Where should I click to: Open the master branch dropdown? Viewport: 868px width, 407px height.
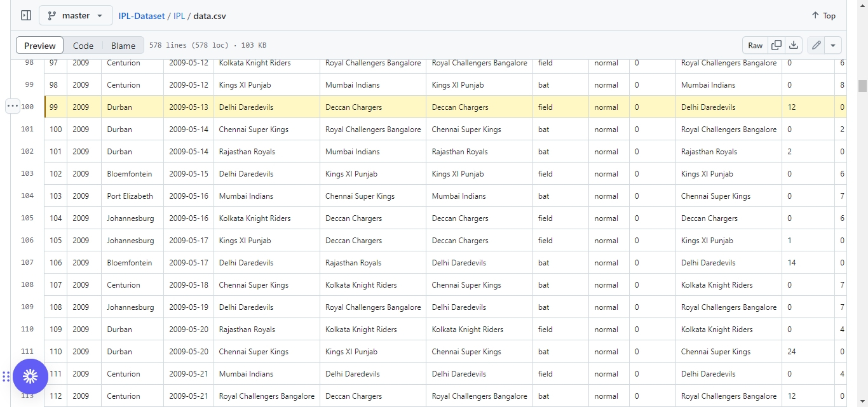click(x=76, y=15)
